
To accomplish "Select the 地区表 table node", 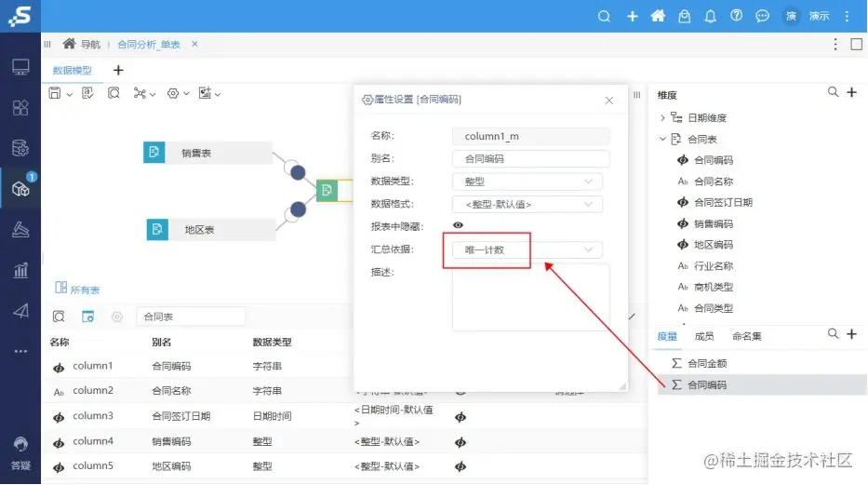I will coord(210,229).
